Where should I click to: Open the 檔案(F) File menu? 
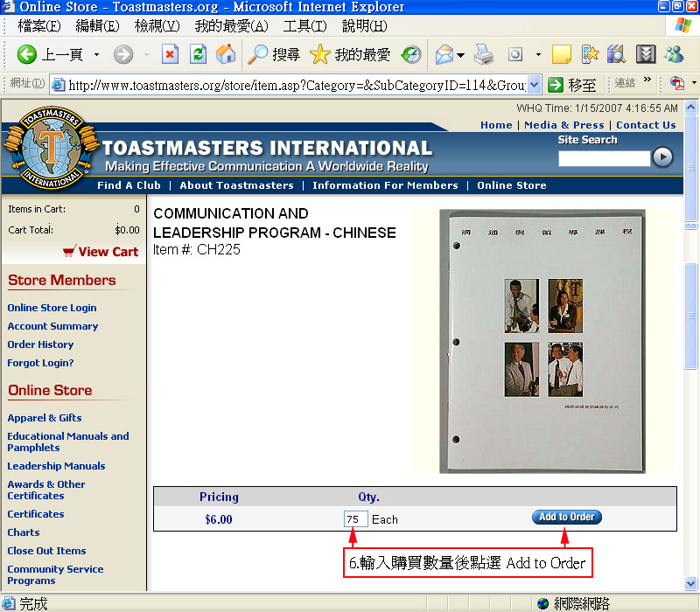pos(39,26)
